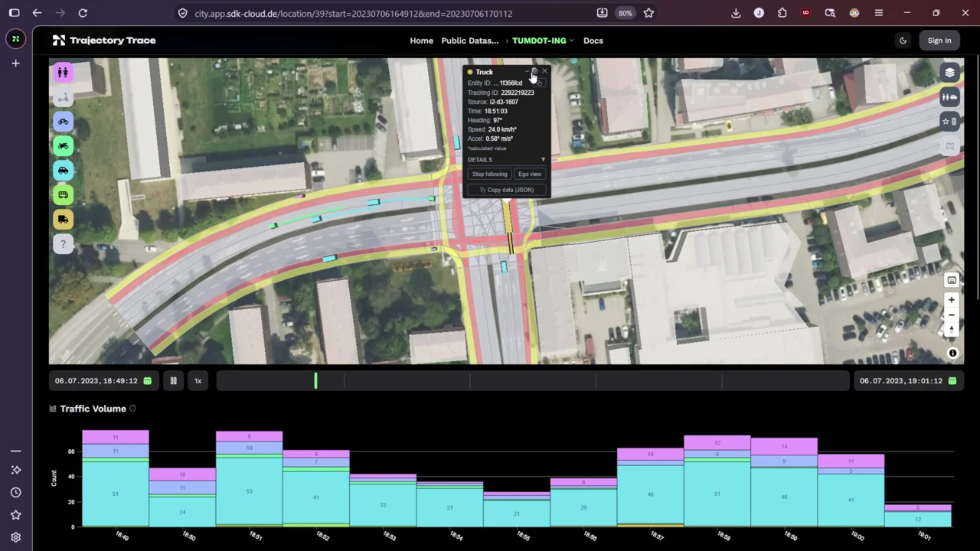Screen dimensions: 980x551
Task: Toggle the truck class filter
Action: tap(63, 220)
